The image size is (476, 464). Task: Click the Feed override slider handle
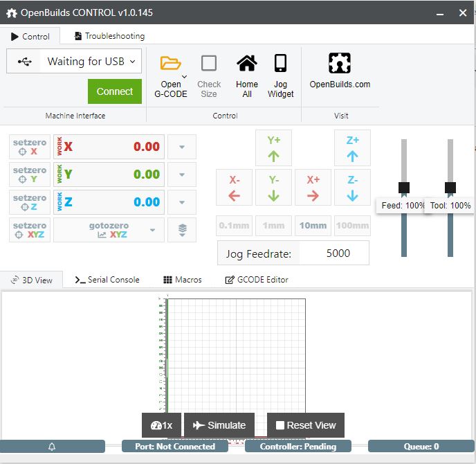tap(404, 188)
